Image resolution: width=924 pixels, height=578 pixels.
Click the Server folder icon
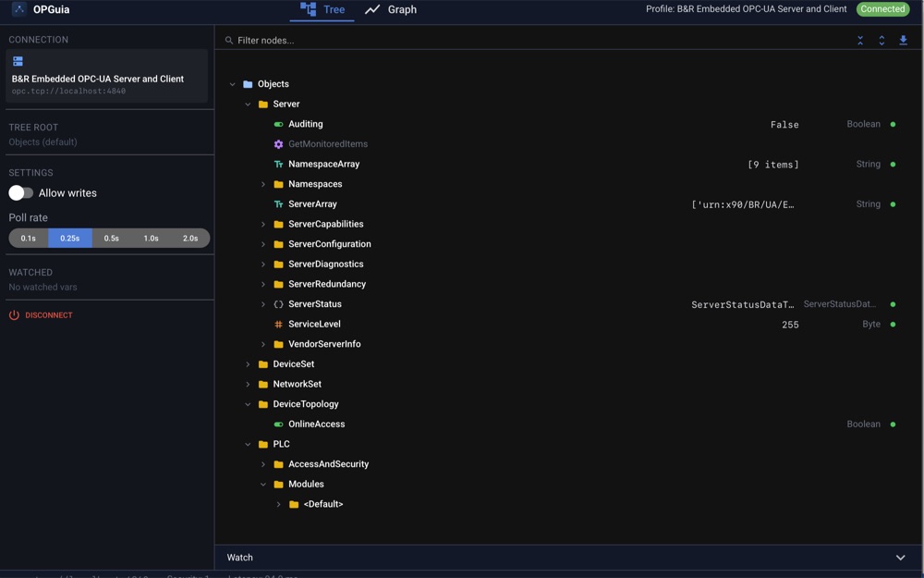[263, 104]
